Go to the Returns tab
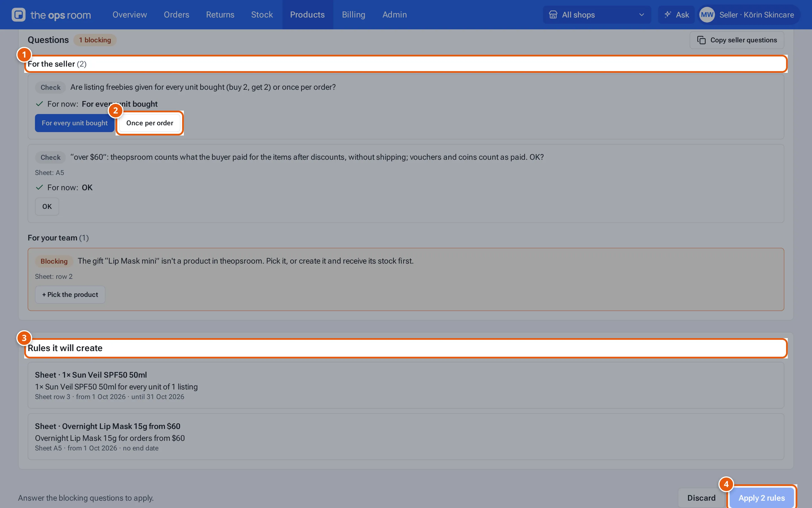 click(220, 15)
